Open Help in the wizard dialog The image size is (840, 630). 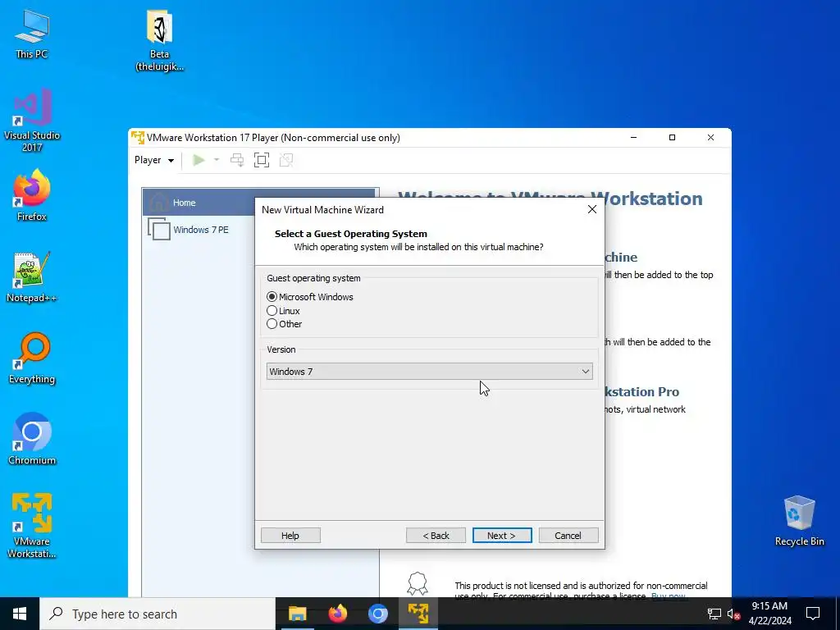coord(290,535)
